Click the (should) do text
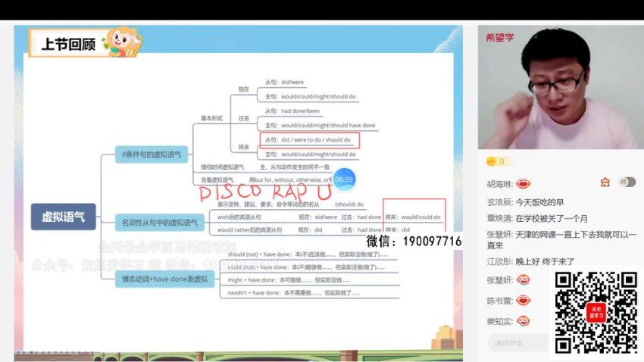644x362 pixels. [x=349, y=204]
